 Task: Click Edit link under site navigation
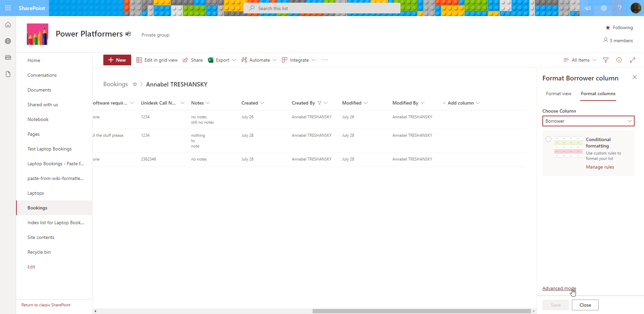pyautogui.click(x=31, y=267)
